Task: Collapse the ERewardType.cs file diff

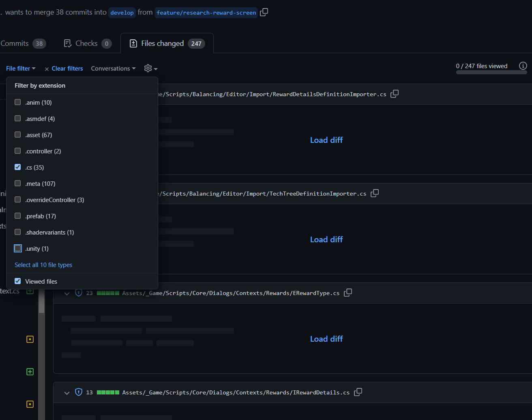Action: point(67,293)
